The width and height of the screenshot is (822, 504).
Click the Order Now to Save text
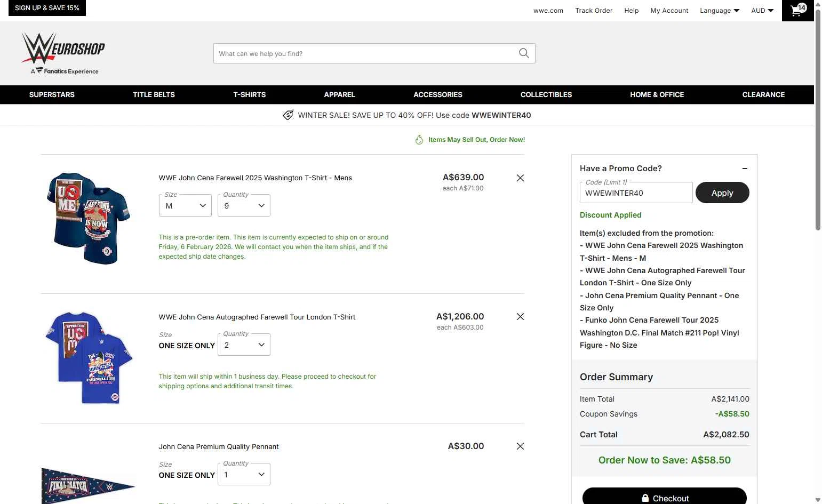tap(665, 460)
